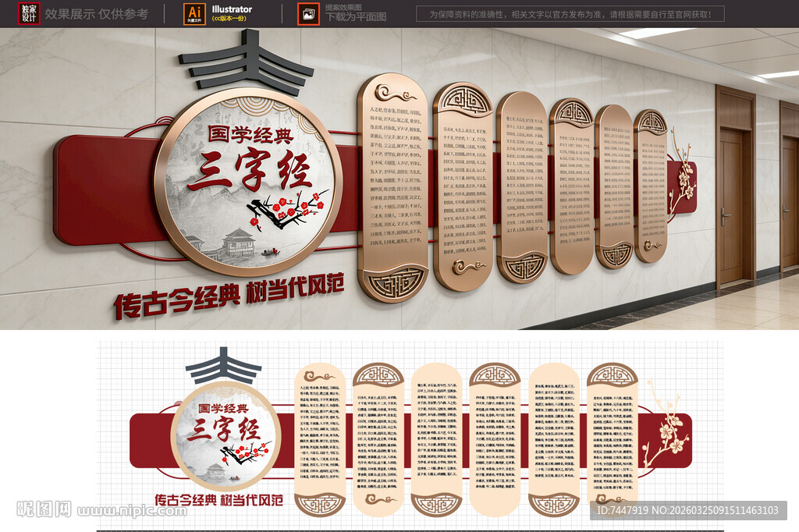Click the dark roof emblem atop the rendered circle
799x532 pixels.
pyautogui.click(x=246, y=62)
